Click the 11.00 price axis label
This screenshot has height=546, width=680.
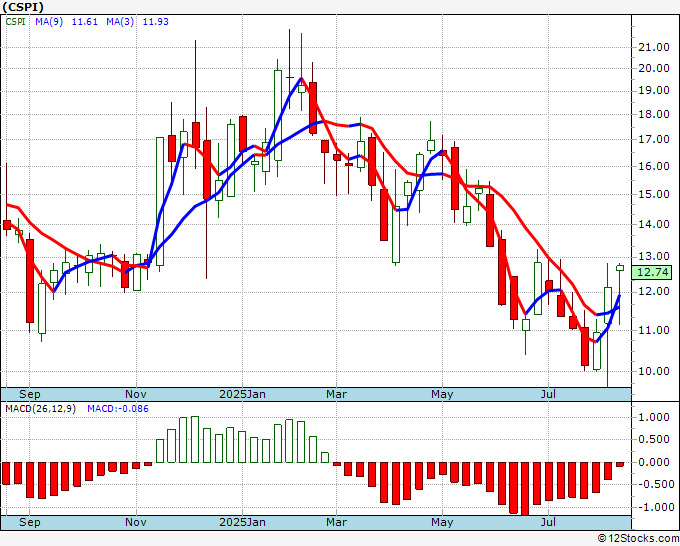pos(654,330)
